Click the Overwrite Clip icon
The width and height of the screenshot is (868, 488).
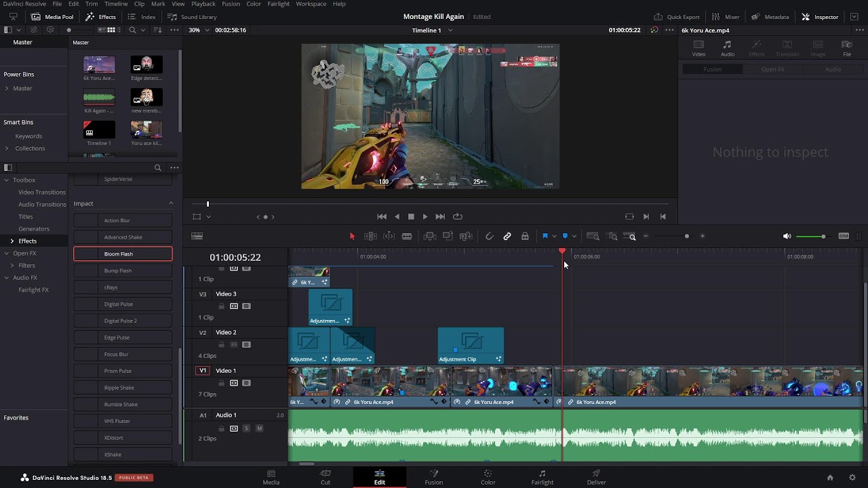coord(448,236)
